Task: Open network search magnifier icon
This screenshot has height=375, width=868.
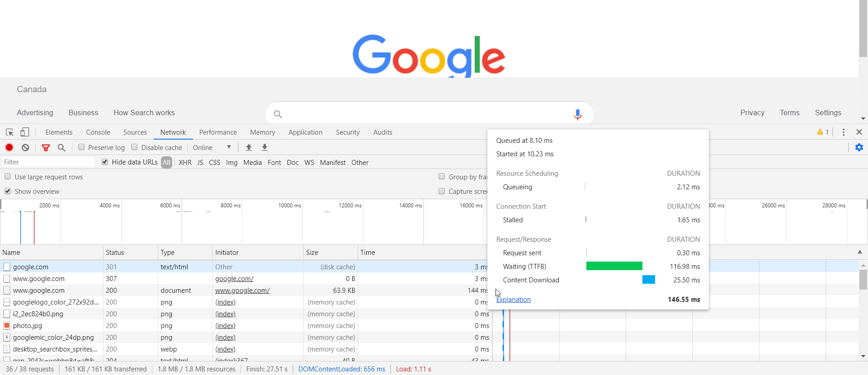Action: [61, 147]
